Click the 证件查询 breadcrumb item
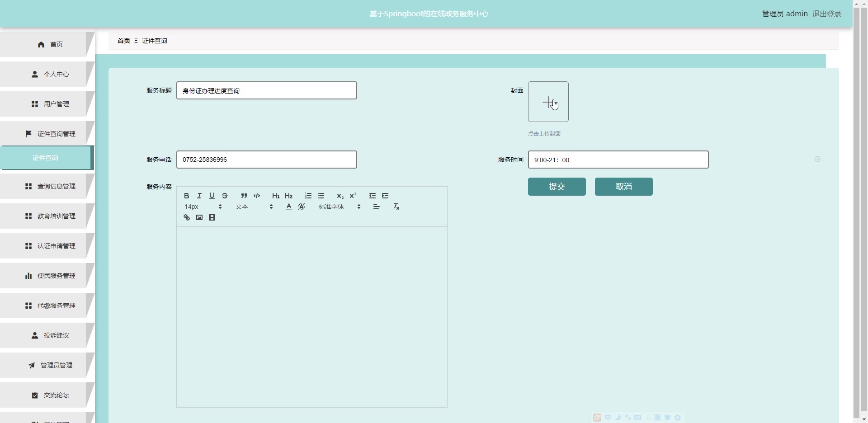This screenshot has width=868, height=423. 155,41
